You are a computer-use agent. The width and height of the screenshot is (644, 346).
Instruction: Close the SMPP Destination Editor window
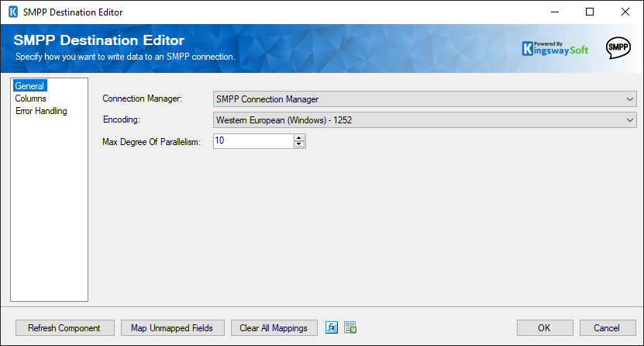(x=625, y=12)
